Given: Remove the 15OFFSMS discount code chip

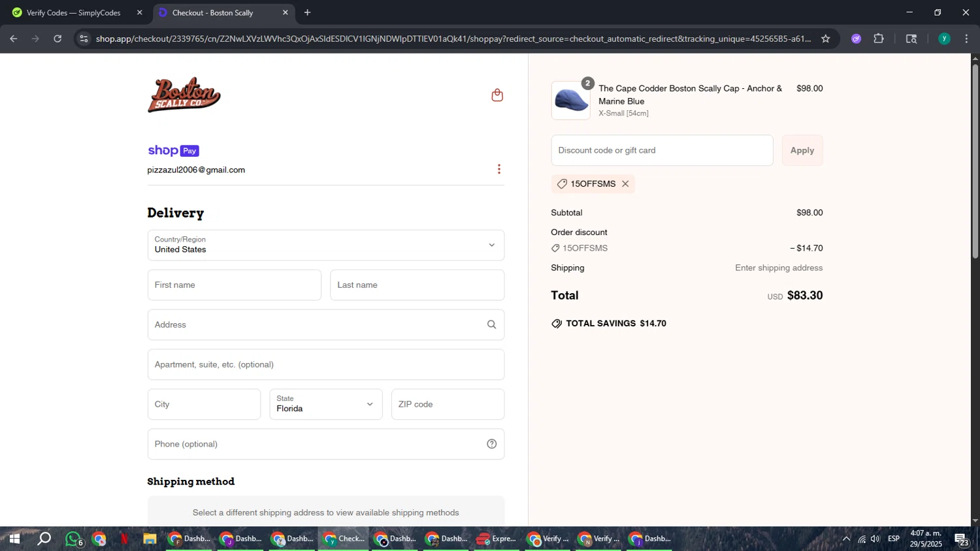Looking at the screenshot, I should [625, 184].
